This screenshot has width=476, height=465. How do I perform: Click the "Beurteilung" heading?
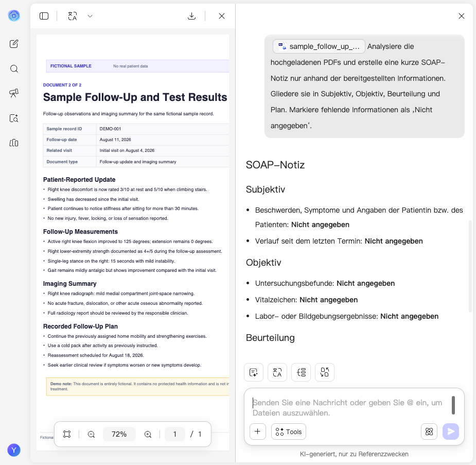[270, 338]
